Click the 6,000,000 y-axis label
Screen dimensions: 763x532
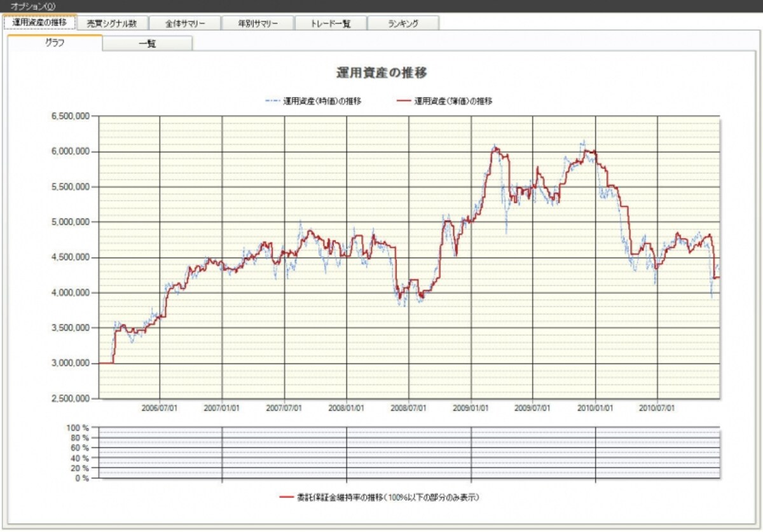pos(70,151)
